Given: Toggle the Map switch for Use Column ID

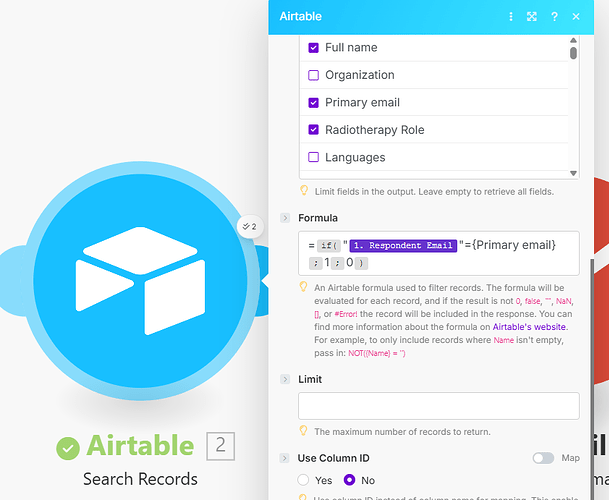Looking at the screenshot, I should (543, 458).
